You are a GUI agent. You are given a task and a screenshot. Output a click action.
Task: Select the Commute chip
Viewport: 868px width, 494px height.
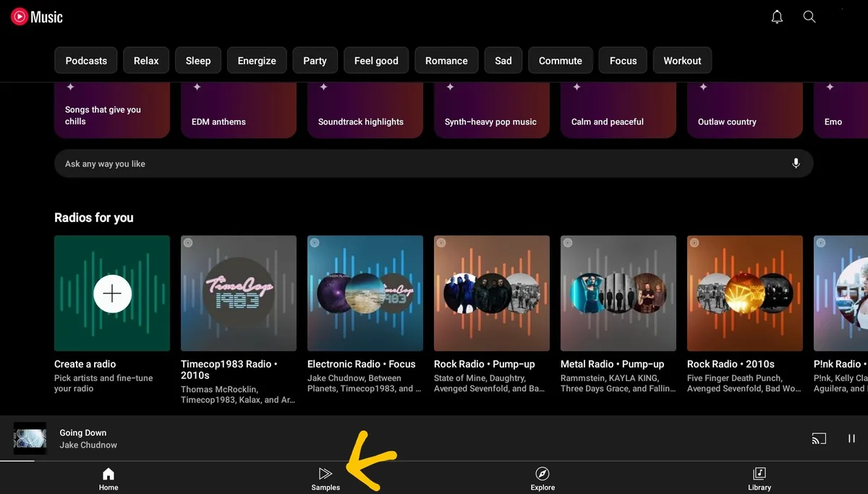(x=561, y=61)
